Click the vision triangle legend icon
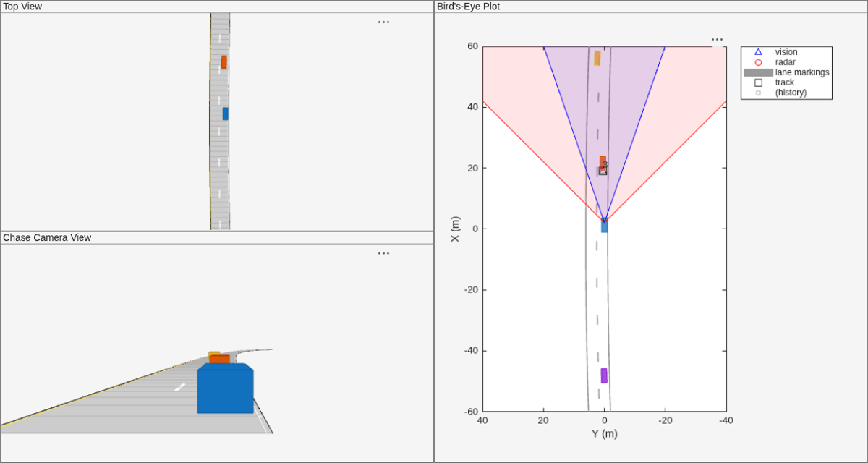The height and width of the screenshot is (463, 868). (x=758, y=52)
